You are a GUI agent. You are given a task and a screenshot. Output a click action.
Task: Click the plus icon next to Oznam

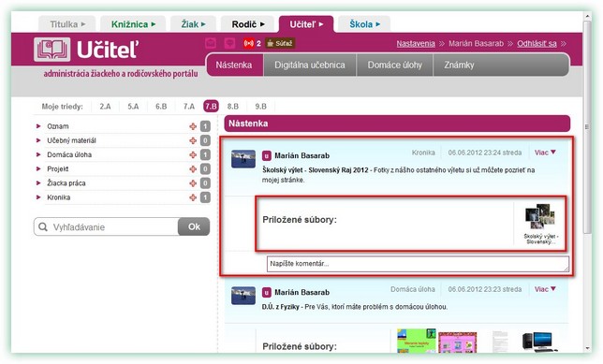193,126
